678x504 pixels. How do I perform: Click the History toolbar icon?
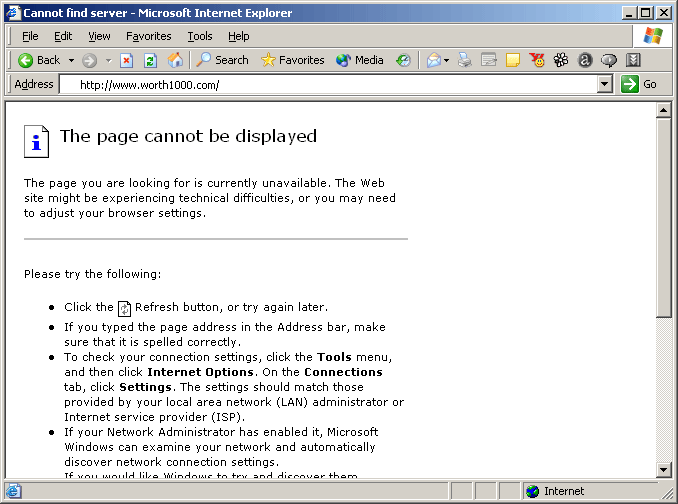pyautogui.click(x=403, y=60)
